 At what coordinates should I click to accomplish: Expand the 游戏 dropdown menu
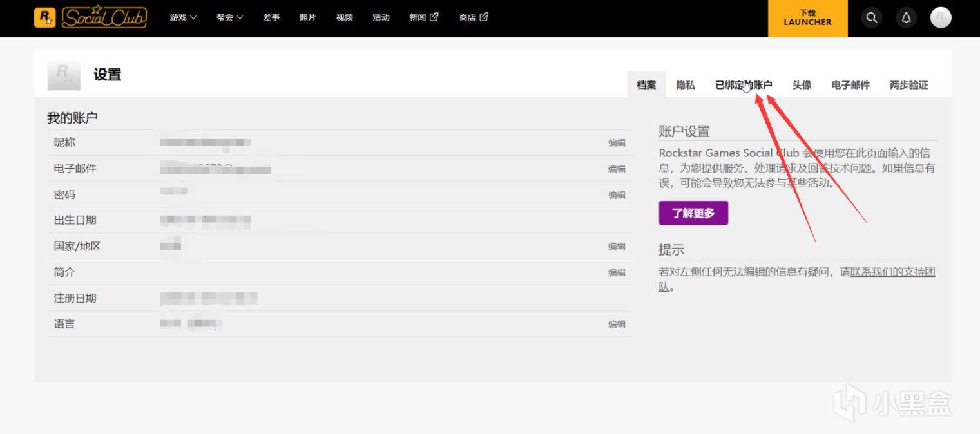pos(184,17)
